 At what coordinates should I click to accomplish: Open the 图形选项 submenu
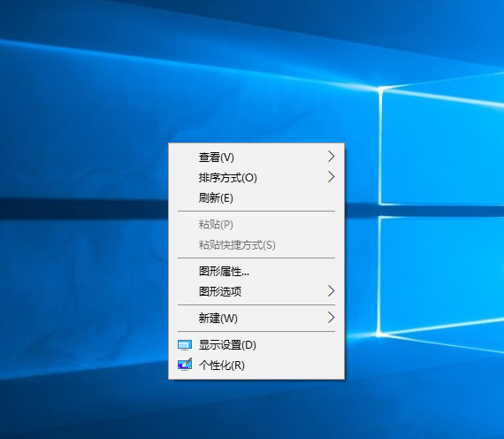(256, 291)
